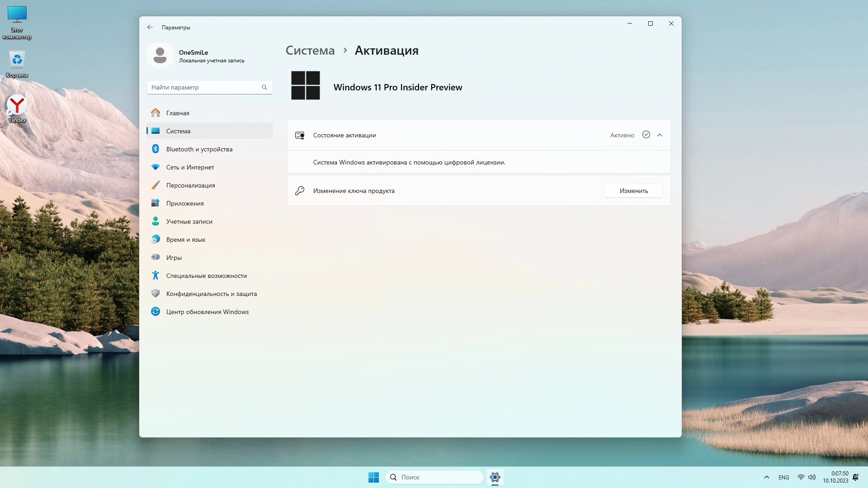Open the Windows Start menu

[373, 477]
